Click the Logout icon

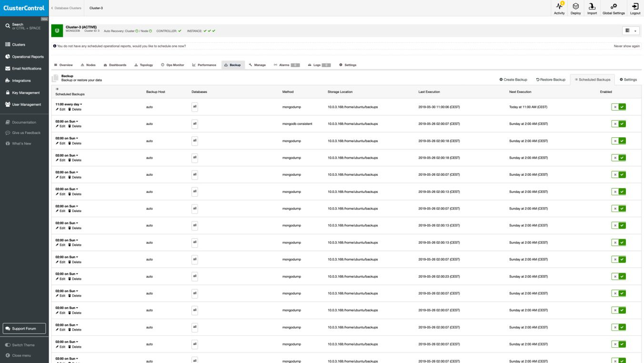click(635, 8)
